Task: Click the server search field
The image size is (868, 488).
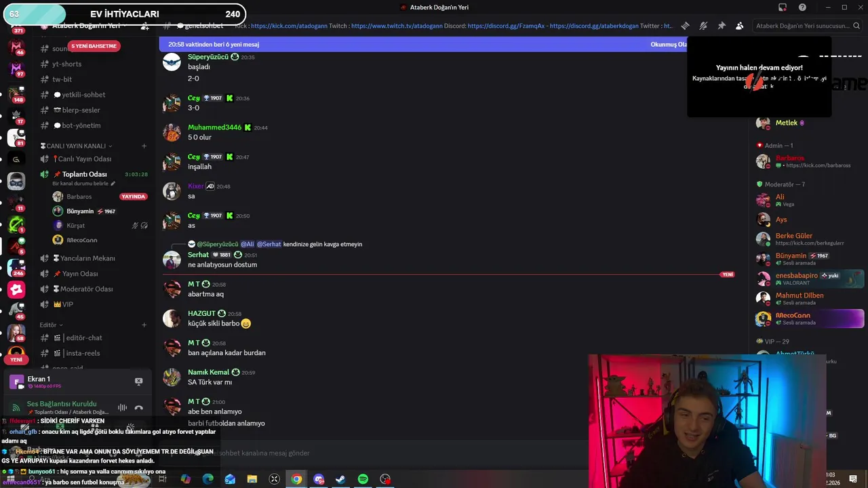Action: pos(806,26)
